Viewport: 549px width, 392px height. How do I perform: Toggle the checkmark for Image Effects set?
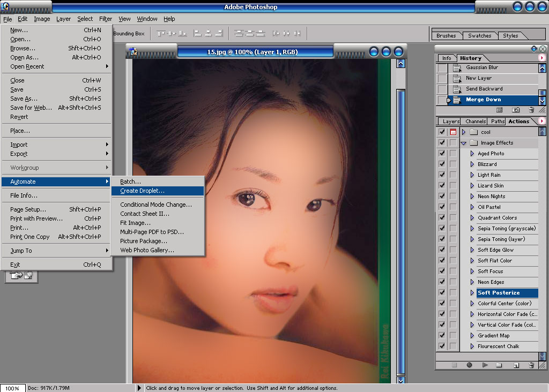[442, 142]
